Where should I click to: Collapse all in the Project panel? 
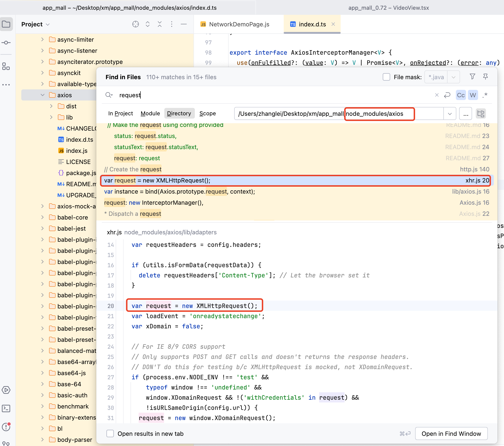pos(159,24)
